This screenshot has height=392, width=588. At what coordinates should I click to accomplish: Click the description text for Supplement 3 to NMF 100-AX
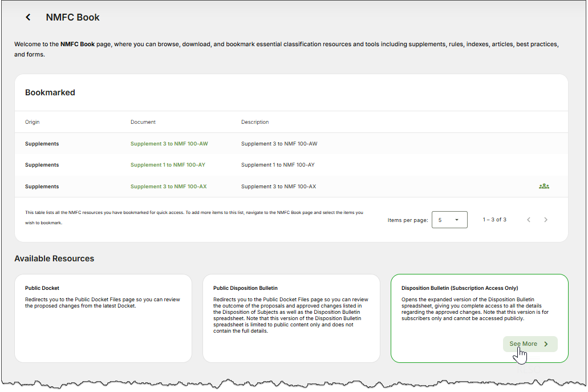coord(278,187)
